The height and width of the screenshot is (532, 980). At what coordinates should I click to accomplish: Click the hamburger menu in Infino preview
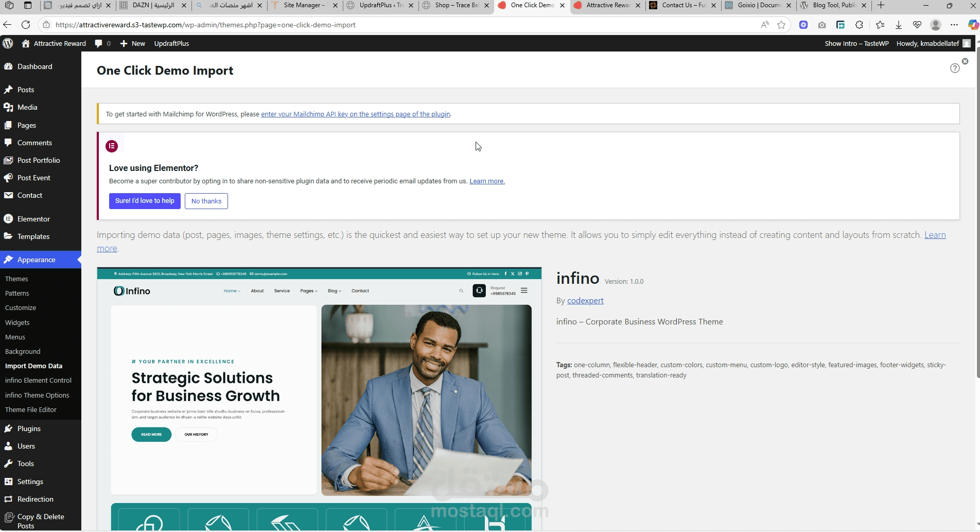click(x=524, y=290)
